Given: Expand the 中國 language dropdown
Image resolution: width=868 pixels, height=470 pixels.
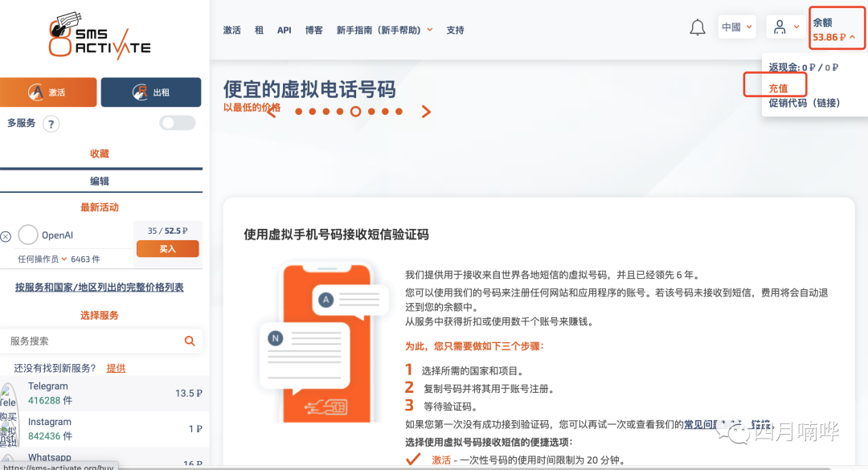Looking at the screenshot, I should 737,27.
